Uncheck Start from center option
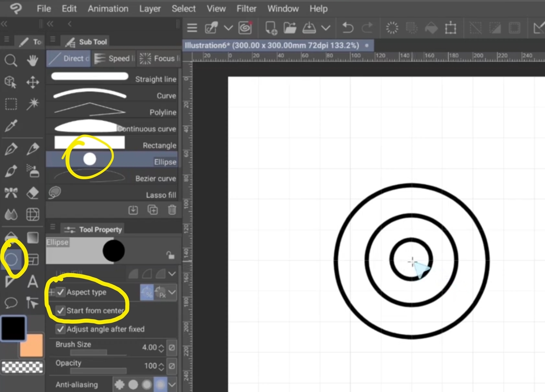Image resolution: width=545 pixels, height=392 pixels. (61, 311)
